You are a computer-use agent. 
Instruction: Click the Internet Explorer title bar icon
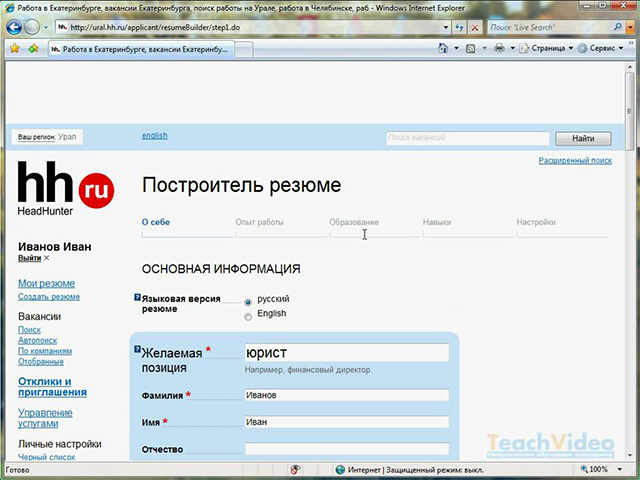10,8
